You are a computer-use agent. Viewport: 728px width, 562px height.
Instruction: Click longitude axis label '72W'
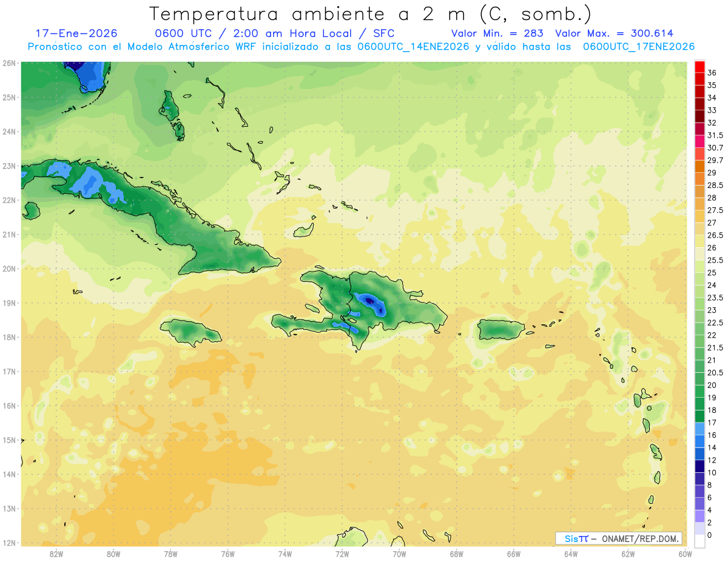click(x=342, y=554)
